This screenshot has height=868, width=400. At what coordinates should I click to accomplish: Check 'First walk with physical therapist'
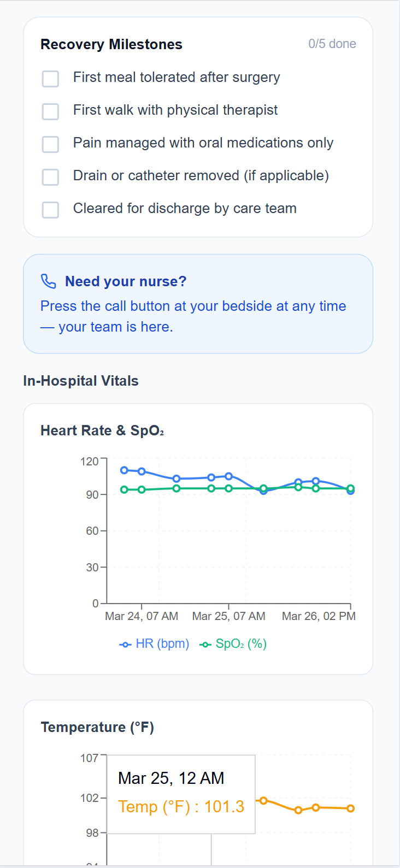point(50,111)
